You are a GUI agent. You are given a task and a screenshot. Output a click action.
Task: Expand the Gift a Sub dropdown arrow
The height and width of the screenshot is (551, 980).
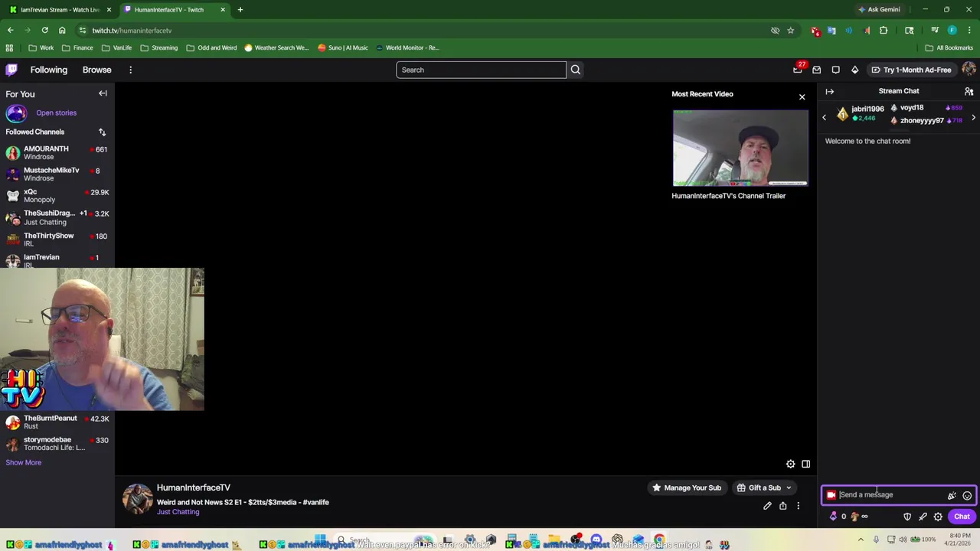point(789,488)
